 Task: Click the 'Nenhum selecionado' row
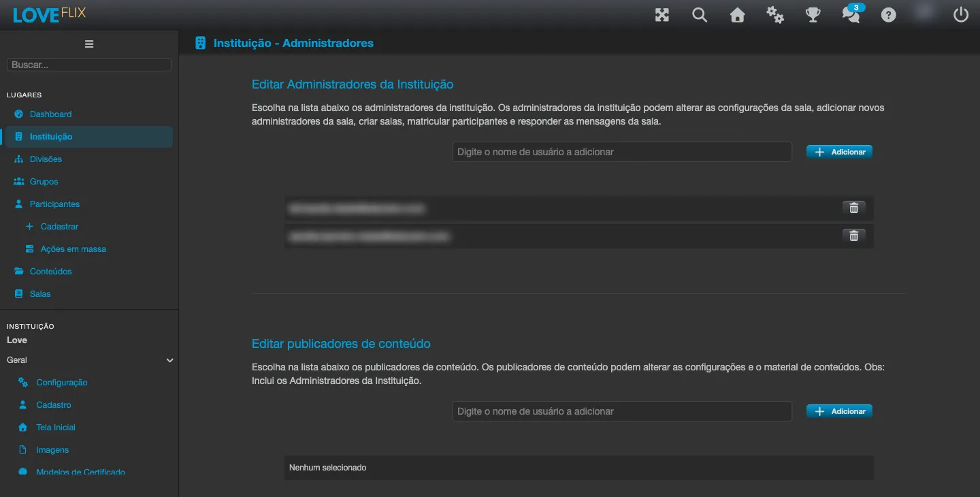(578, 468)
